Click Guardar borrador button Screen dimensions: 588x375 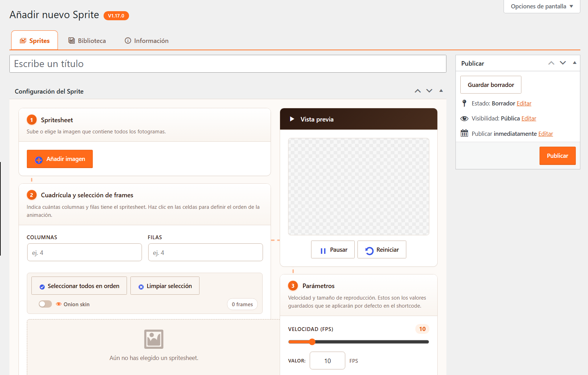click(x=491, y=85)
